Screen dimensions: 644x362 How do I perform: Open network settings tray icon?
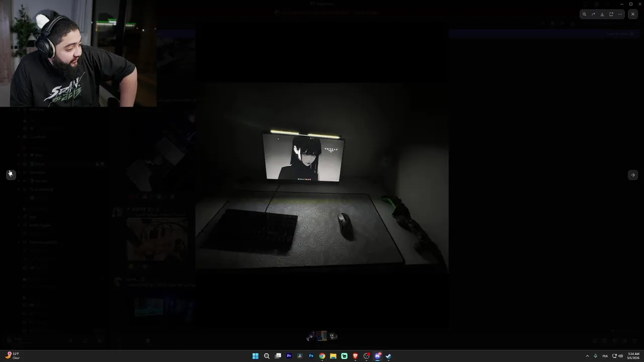614,356
